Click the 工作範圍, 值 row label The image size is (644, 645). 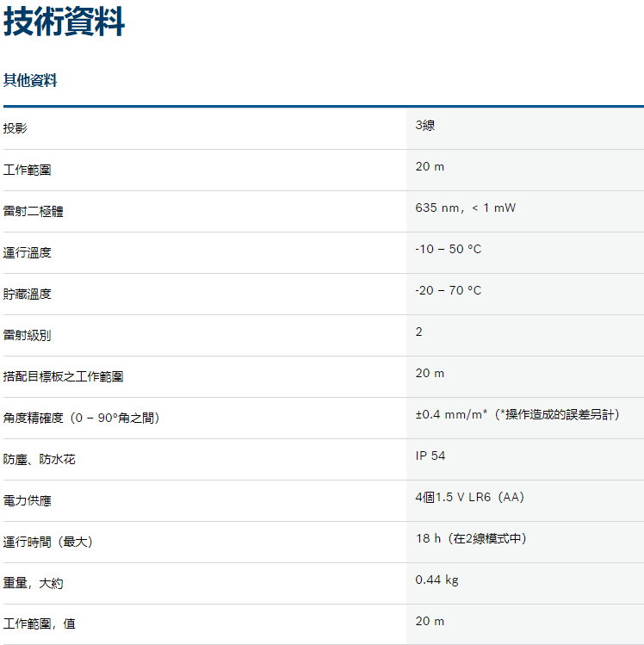point(39,623)
